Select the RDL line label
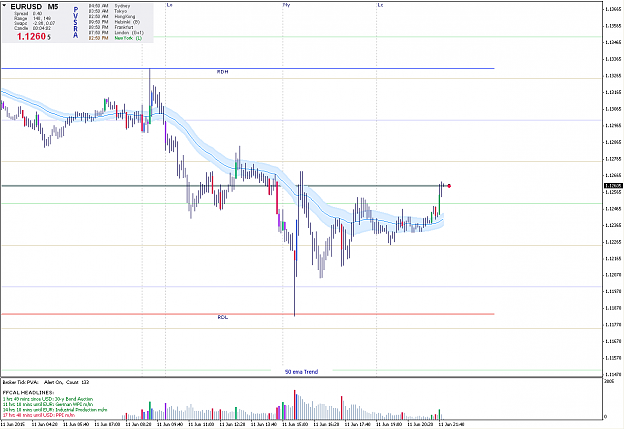 pyautogui.click(x=223, y=317)
